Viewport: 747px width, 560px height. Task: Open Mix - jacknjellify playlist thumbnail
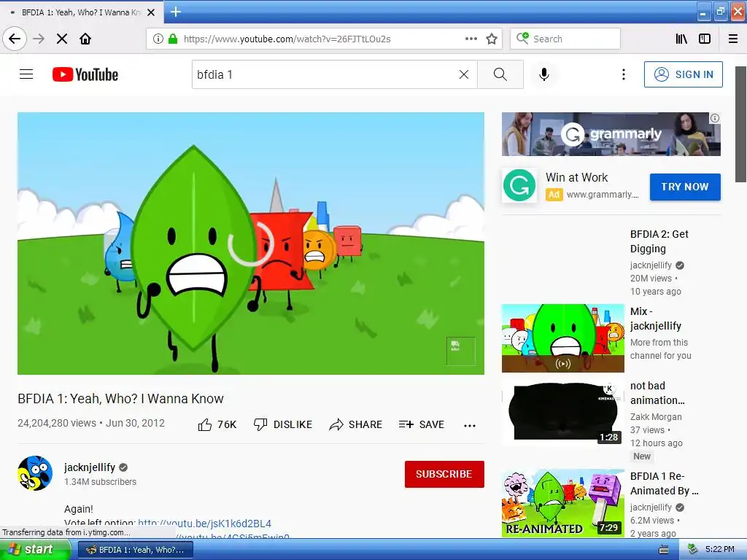tap(562, 338)
